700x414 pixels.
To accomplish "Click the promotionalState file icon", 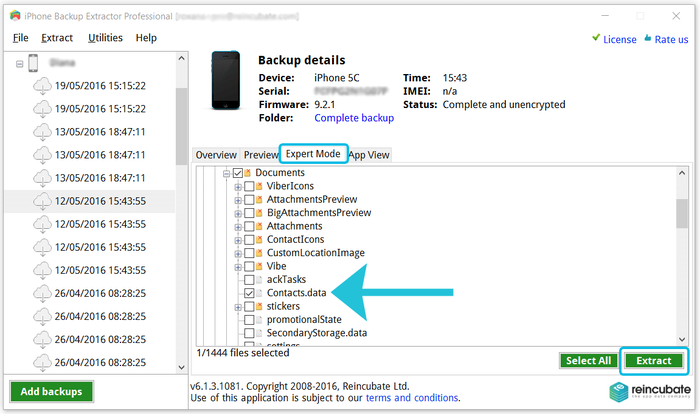I will click(259, 320).
